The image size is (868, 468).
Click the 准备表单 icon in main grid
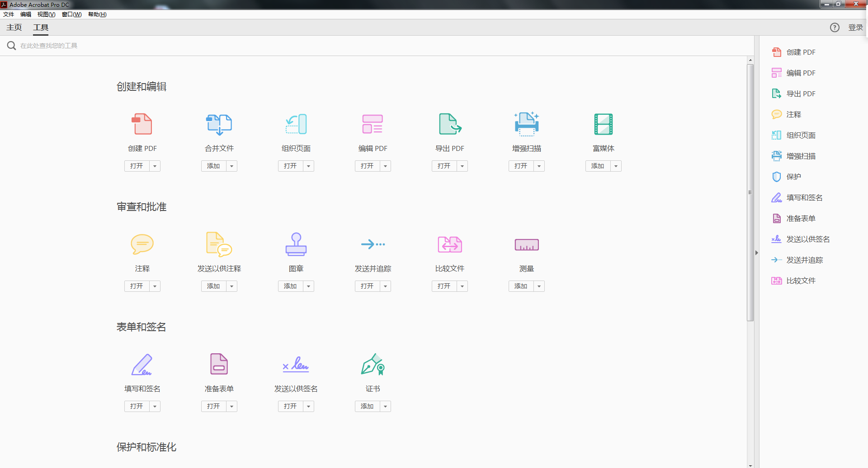click(x=219, y=364)
